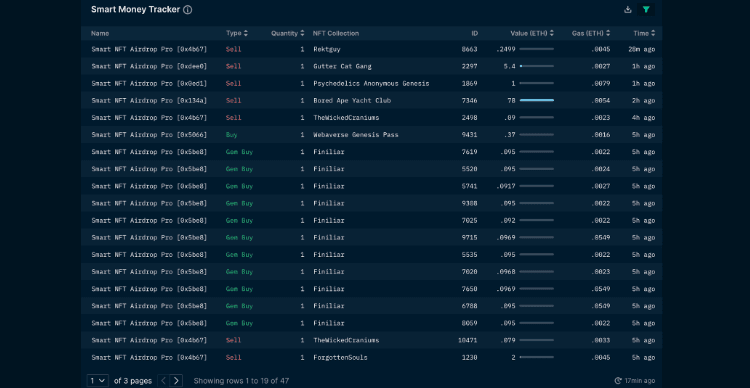Screen dimensions: 750x388
Task: Sort by Quantity column arrows
Action: [x=302, y=33]
